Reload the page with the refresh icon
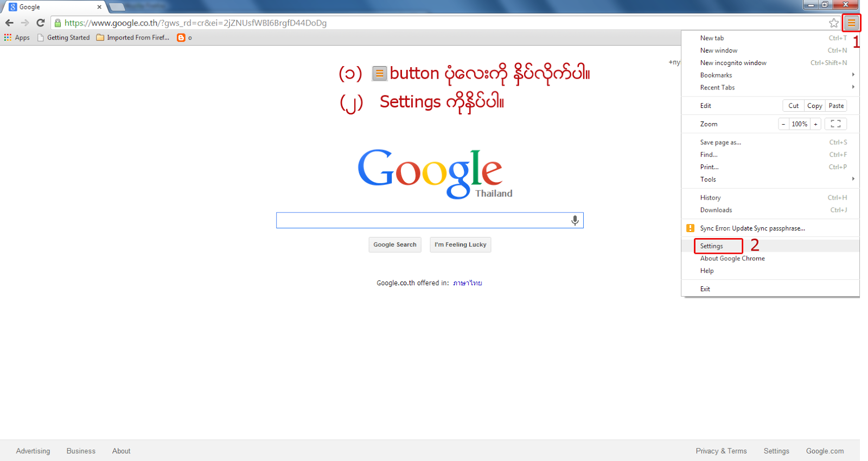The width and height of the screenshot is (868, 461). click(x=40, y=23)
